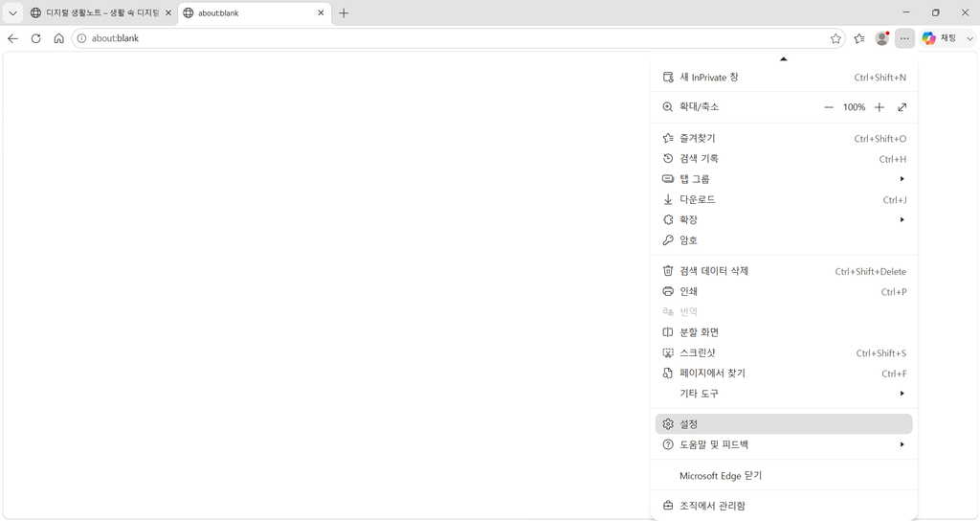Open 새 InPrivate 창
This screenshot has height=521, width=980.
pos(784,77)
